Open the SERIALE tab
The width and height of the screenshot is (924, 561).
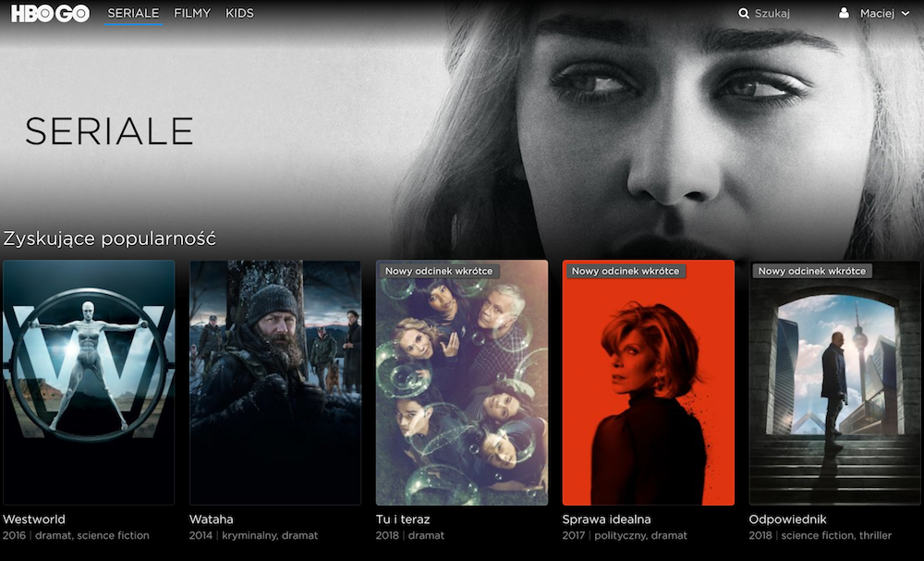pyautogui.click(x=133, y=13)
